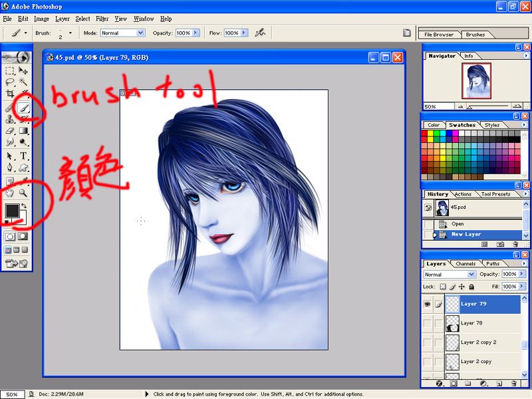Create new layer set folder icon
This screenshot has width=532, height=399.
pyautogui.click(x=468, y=384)
